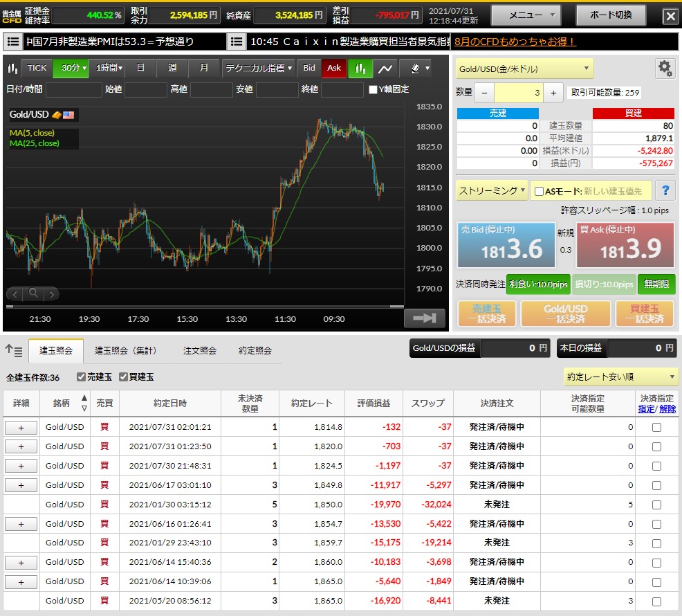Expand details for the 2021/06/14 10:39:06 position
This screenshot has width=682, height=616.
[21, 582]
